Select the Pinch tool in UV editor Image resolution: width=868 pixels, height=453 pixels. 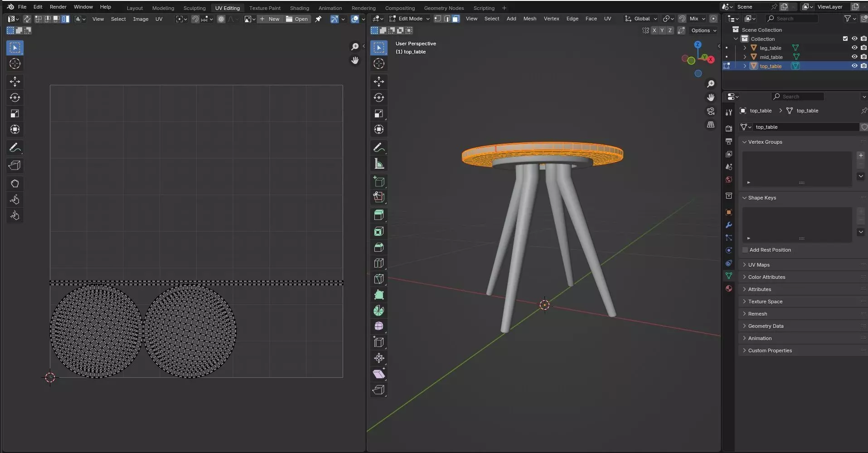click(15, 215)
